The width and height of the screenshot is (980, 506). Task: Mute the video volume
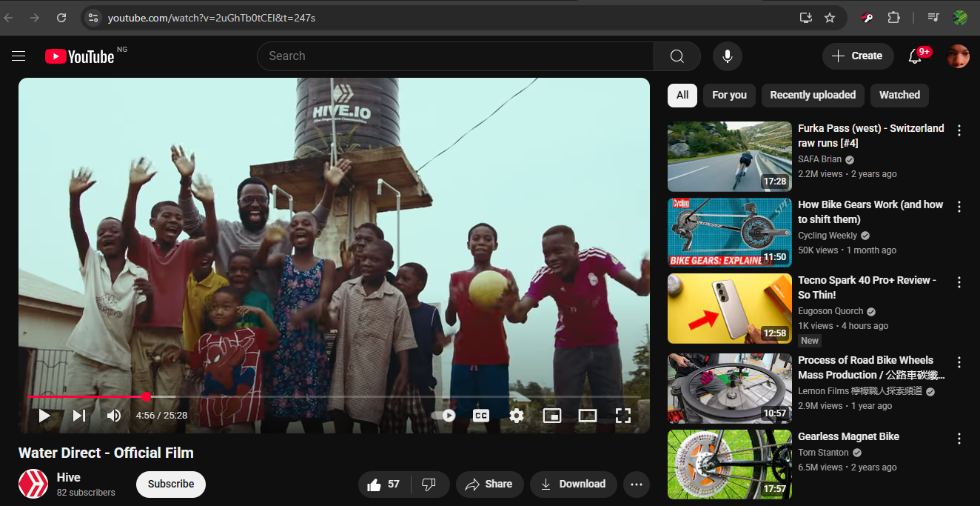[114, 416]
